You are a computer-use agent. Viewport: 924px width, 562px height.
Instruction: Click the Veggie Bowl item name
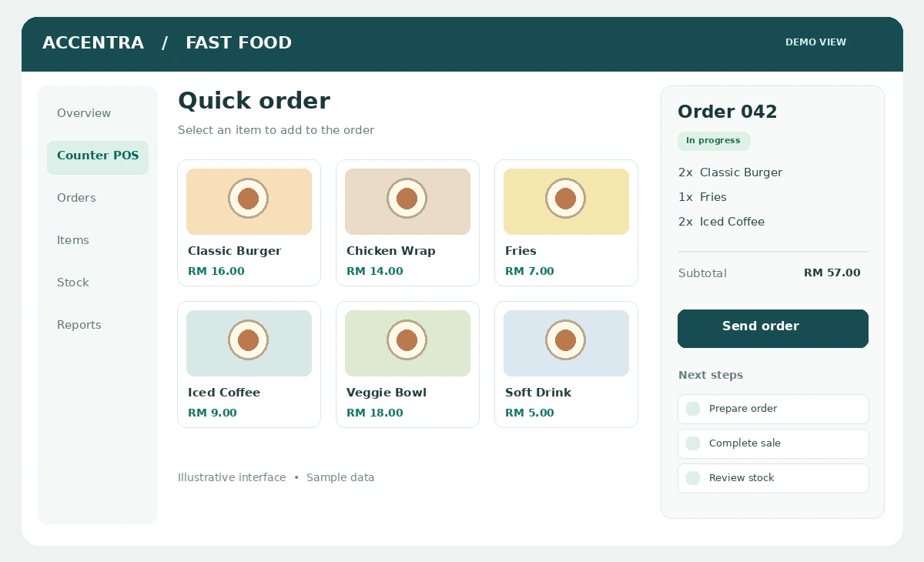click(x=387, y=393)
